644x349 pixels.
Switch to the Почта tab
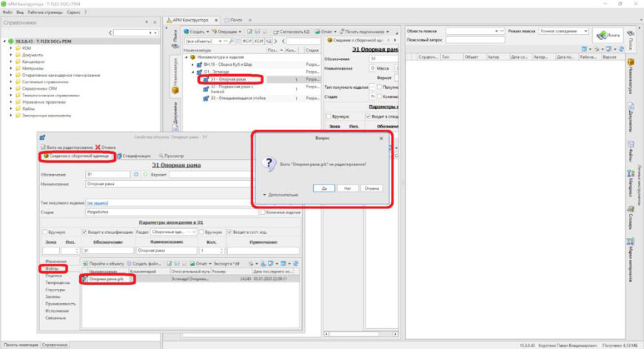tap(235, 20)
